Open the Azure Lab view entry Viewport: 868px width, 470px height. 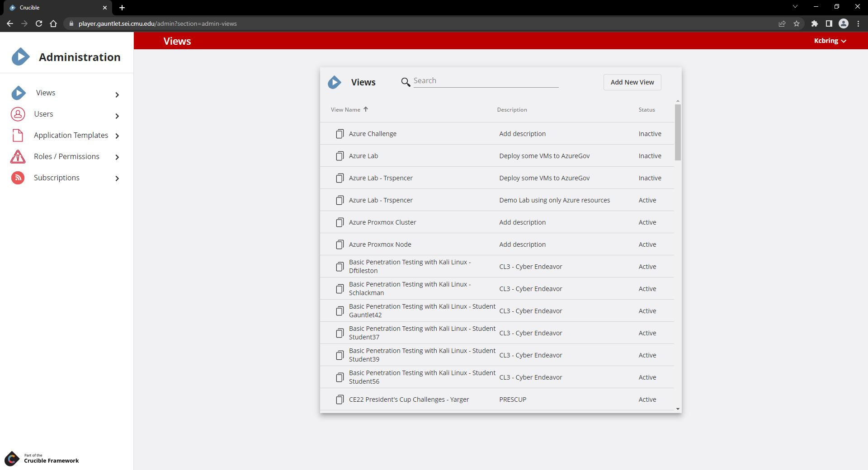pyautogui.click(x=363, y=156)
